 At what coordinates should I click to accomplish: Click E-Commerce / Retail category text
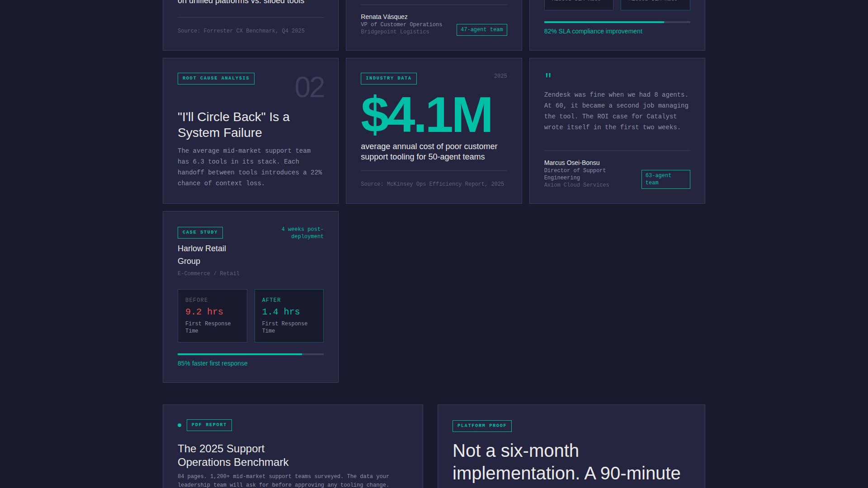coord(208,273)
